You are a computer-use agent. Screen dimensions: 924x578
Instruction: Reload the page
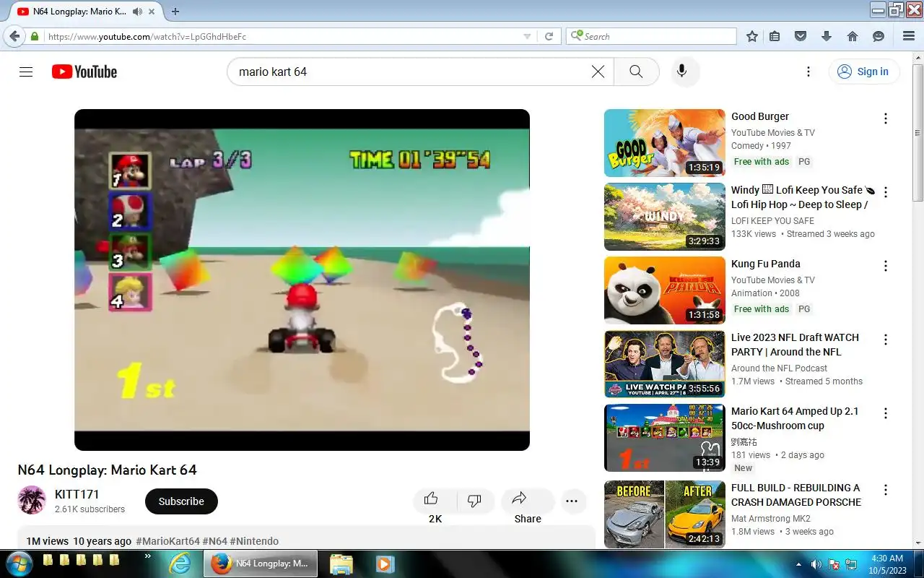(549, 36)
